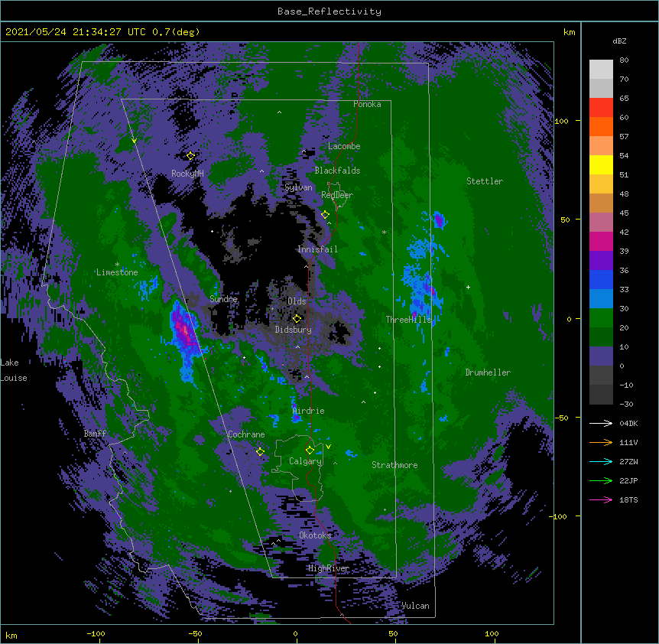Select the yellow diamond marker inside Calgary
Image resolution: width=659 pixels, height=644 pixels.
310,450
